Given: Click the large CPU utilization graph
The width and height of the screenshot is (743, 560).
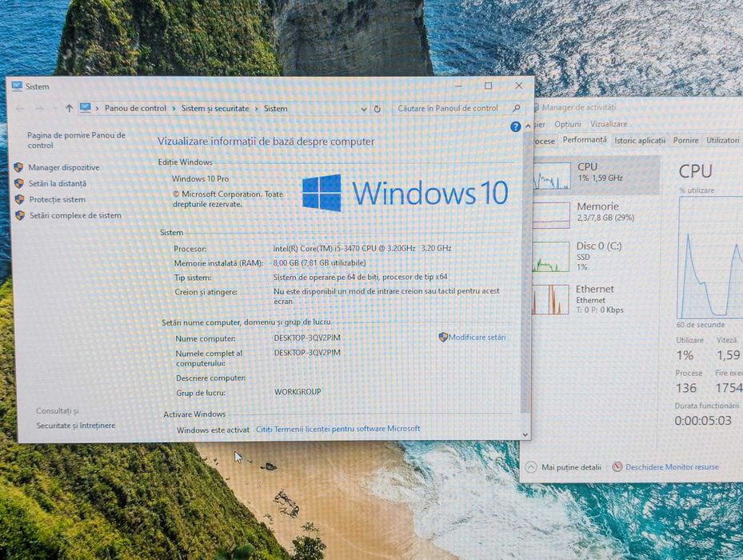Looking at the screenshot, I should coord(710,257).
